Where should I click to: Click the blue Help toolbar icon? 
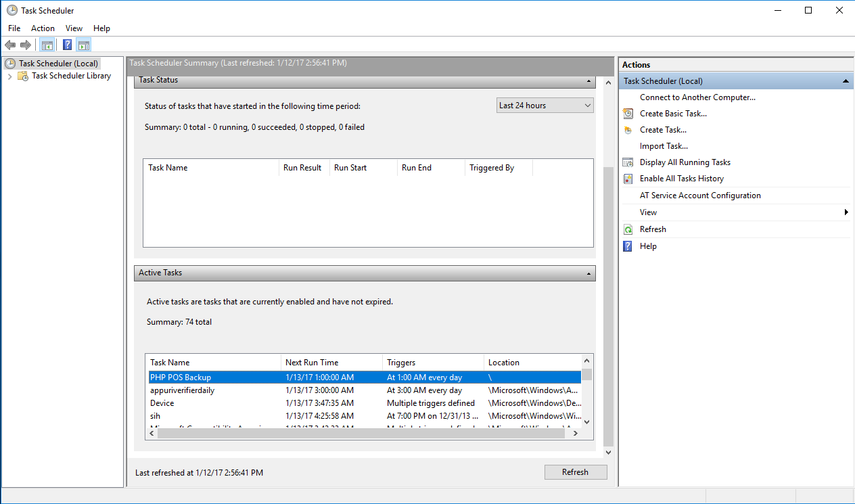click(x=67, y=45)
